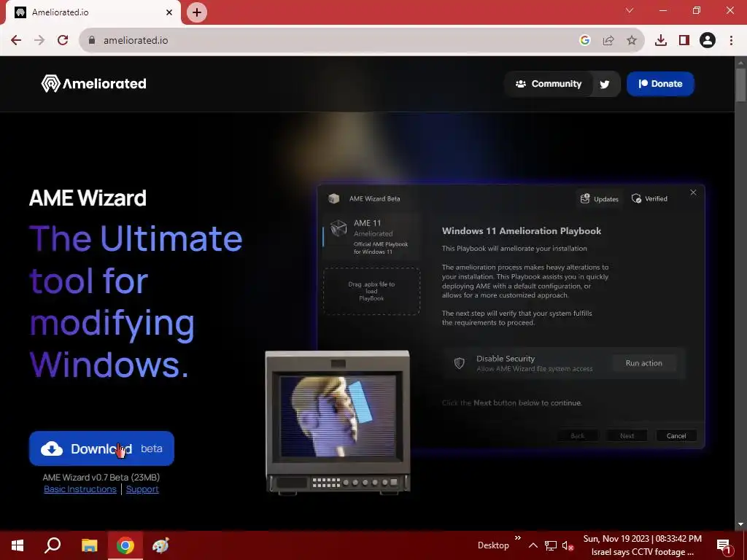Click the retro TV monitor image
747x560 pixels.
[x=338, y=422]
